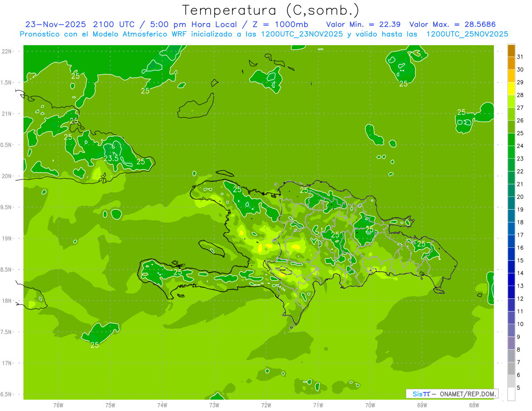Screen dimensions: 532x411
Task: Click the "21N" latitude axis label
Action: click(x=6, y=114)
